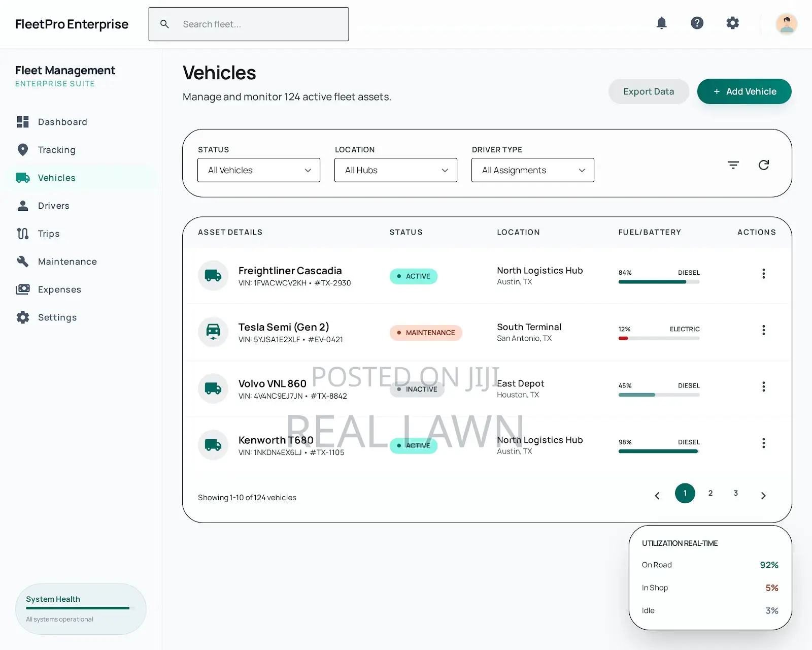Image resolution: width=812 pixels, height=650 pixels.
Task: Go to previous page arrow
Action: (x=657, y=496)
